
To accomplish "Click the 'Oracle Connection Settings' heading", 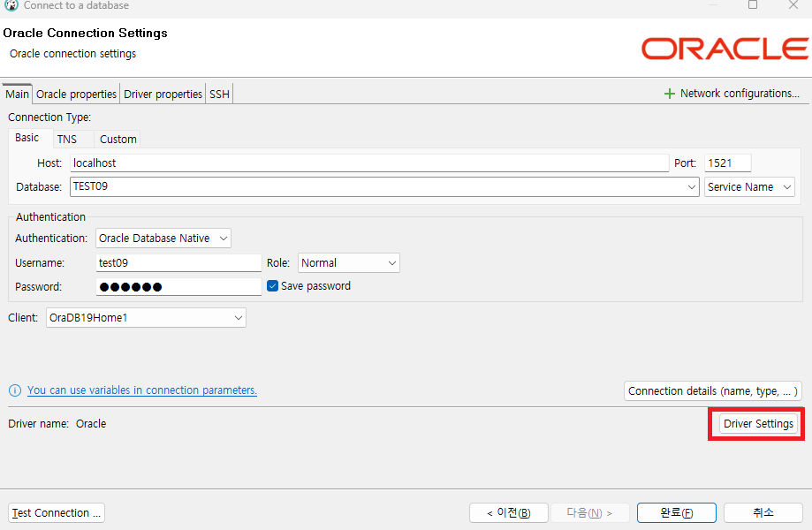I will 86,34.
